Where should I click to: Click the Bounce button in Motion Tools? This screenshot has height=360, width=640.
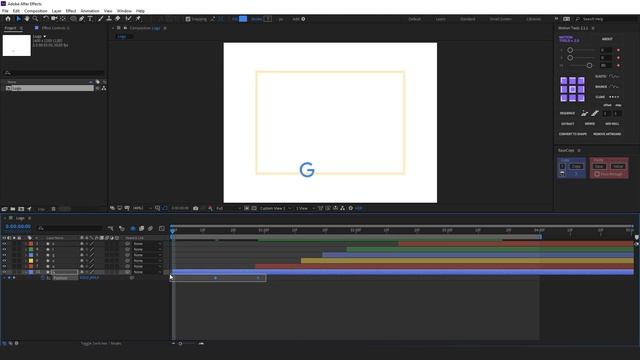coord(601,87)
